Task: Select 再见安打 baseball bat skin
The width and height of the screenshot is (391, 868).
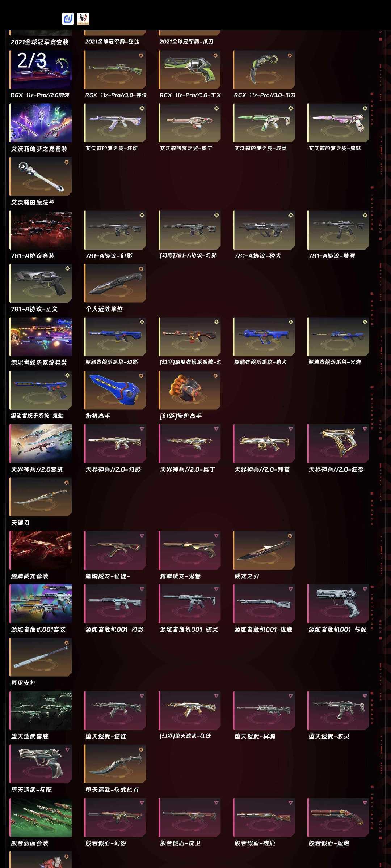Action: (x=41, y=657)
